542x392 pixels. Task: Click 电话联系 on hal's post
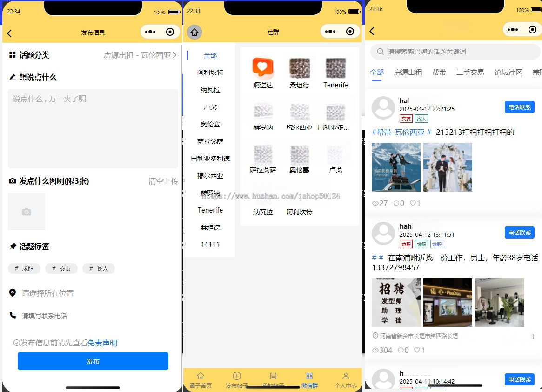[x=519, y=107]
